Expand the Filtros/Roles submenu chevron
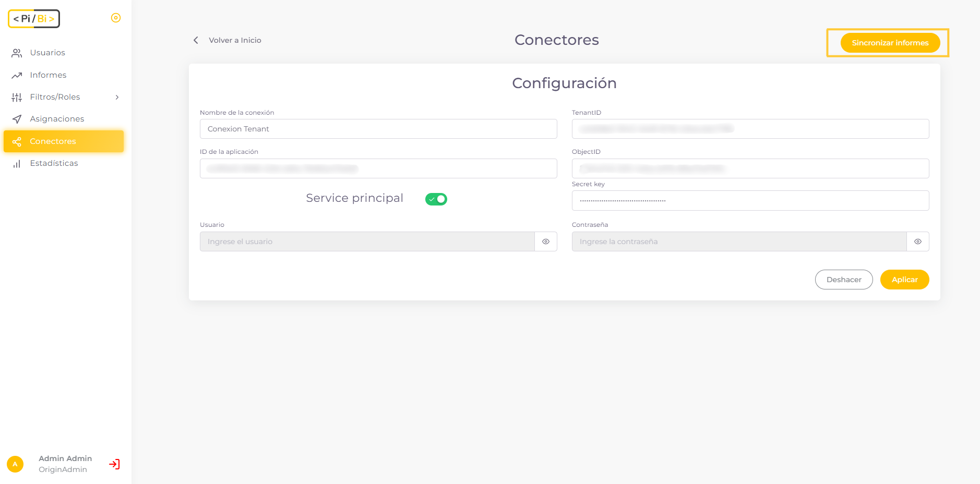Image resolution: width=980 pixels, height=484 pixels. (x=117, y=97)
